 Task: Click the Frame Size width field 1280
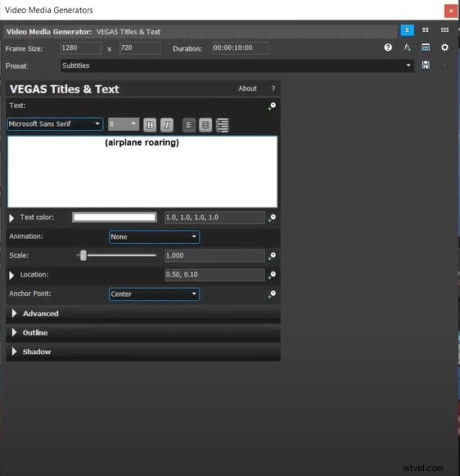pyautogui.click(x=80, y=48)
